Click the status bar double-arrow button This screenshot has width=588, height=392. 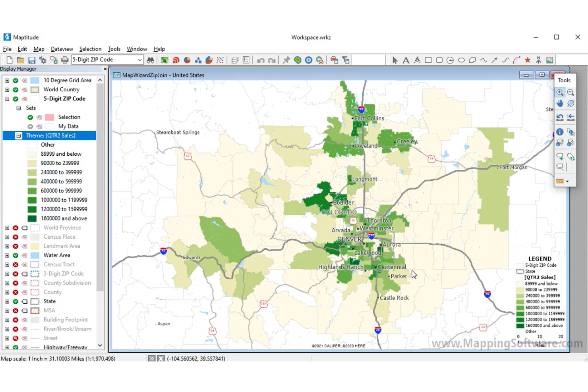tap(152, 359)
